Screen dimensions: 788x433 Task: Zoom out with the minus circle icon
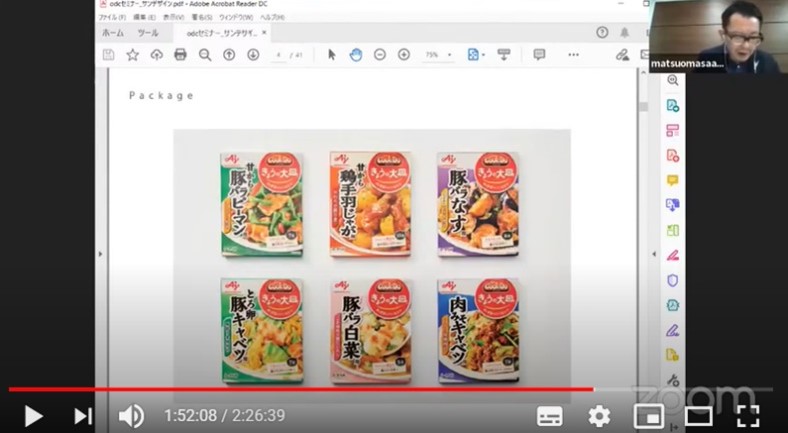point(380,55)
